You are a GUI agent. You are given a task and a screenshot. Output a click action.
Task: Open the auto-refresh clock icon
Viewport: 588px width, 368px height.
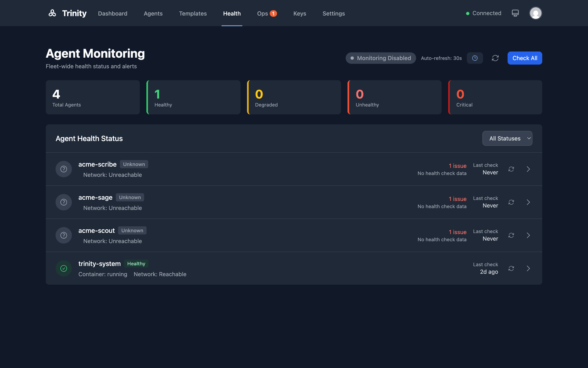[475, 58]
